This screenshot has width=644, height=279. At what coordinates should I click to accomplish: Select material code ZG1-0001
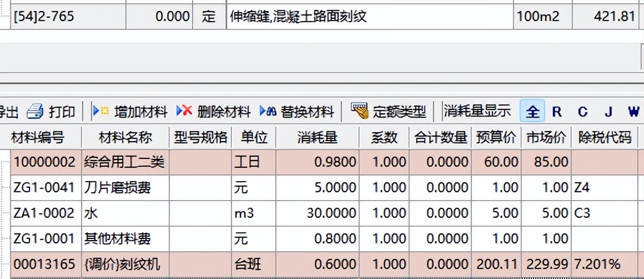[x=45, y=239]
